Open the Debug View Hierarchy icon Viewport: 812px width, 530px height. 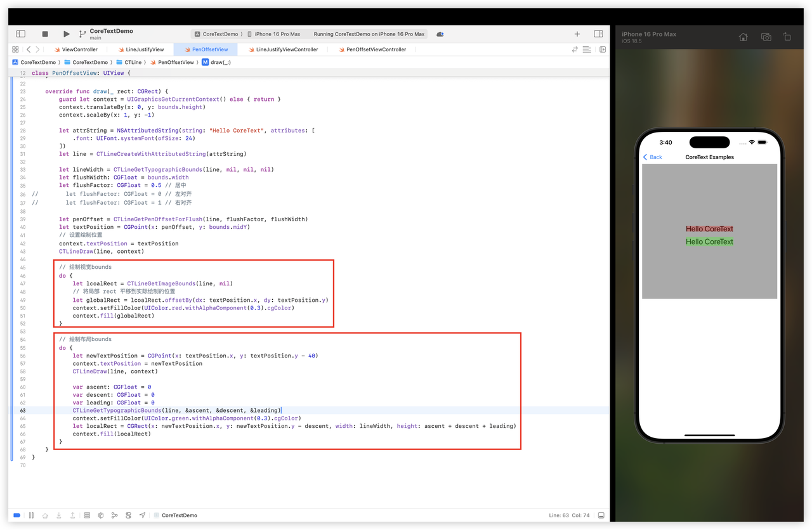click(87, 515)
